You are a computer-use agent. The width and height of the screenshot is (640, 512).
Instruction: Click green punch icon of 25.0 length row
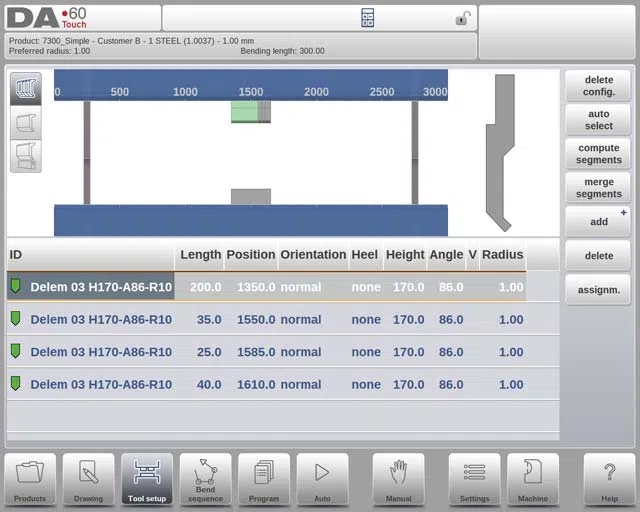click(16, 351)
